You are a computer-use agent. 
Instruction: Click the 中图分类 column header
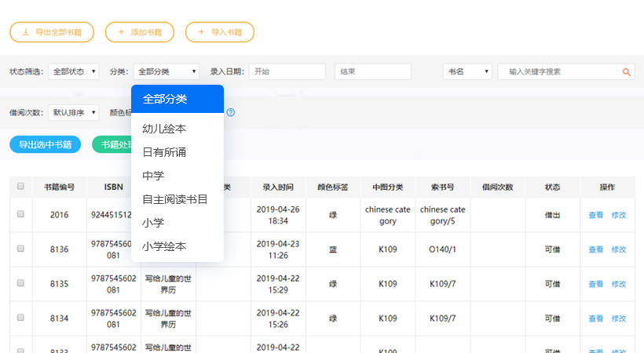click(388, 187)
